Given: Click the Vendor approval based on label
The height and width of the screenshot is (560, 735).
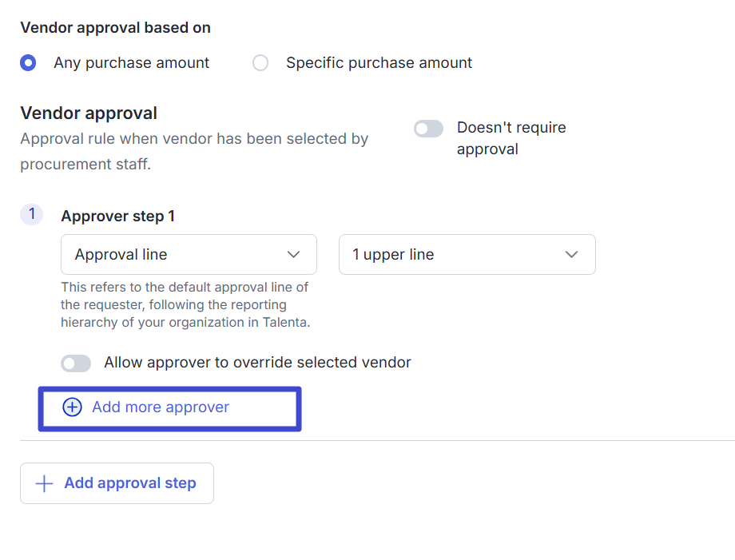Looking at the screenshot, I should (115, 28).
